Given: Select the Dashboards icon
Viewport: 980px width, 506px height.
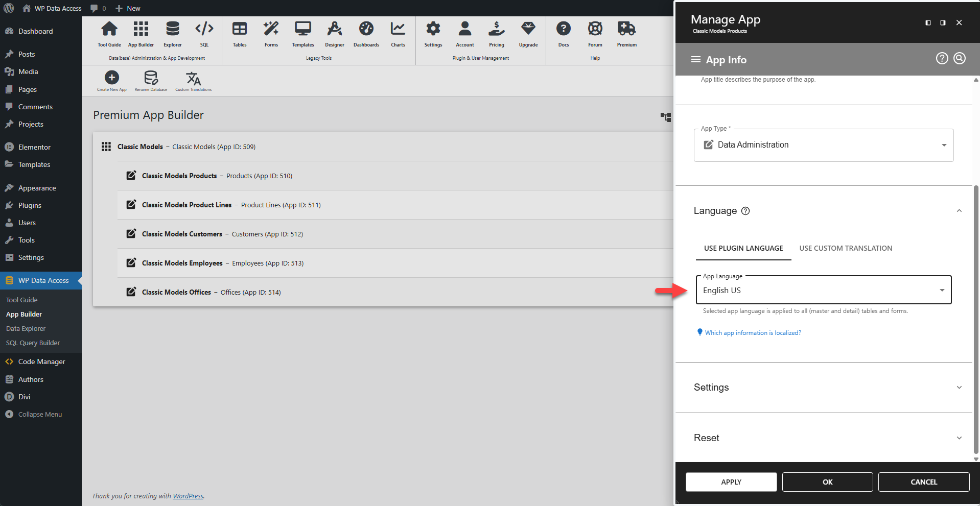Looking at the screenshot, I should click(366, 33).
